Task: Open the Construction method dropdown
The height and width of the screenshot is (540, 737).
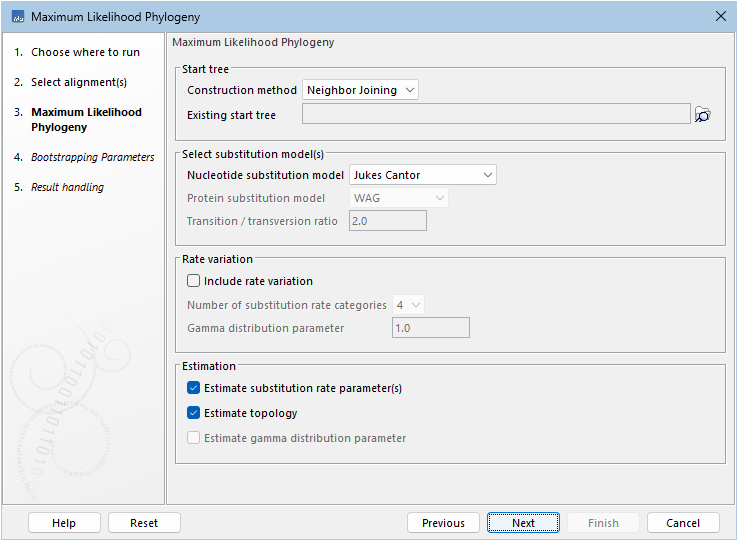Action: click(x=360, y=90)
